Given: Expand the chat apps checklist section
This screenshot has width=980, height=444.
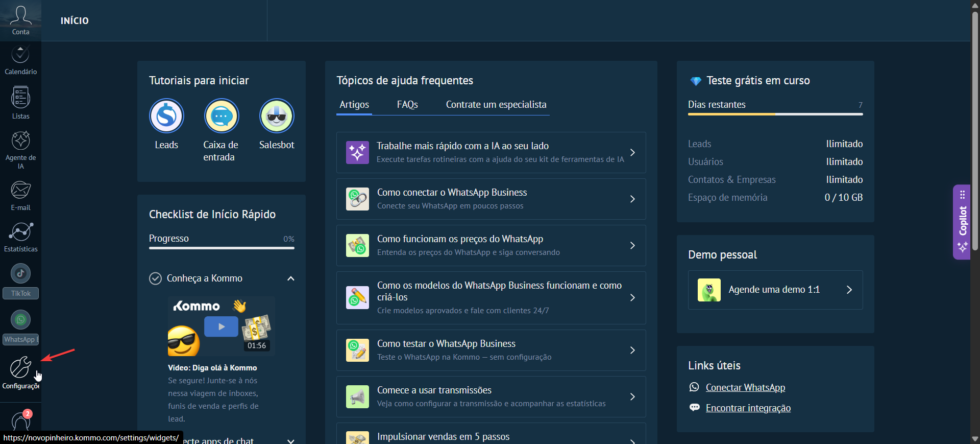Looking at the screenshot, I should (x=290, y=440).
